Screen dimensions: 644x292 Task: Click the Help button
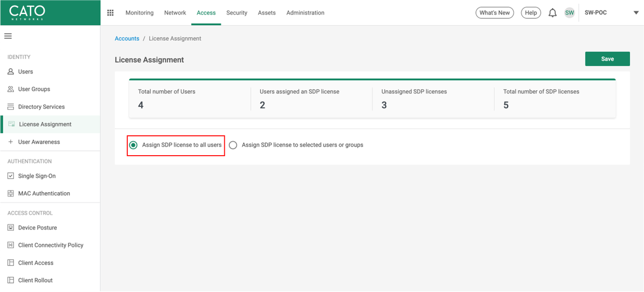(x=531, y=13)
